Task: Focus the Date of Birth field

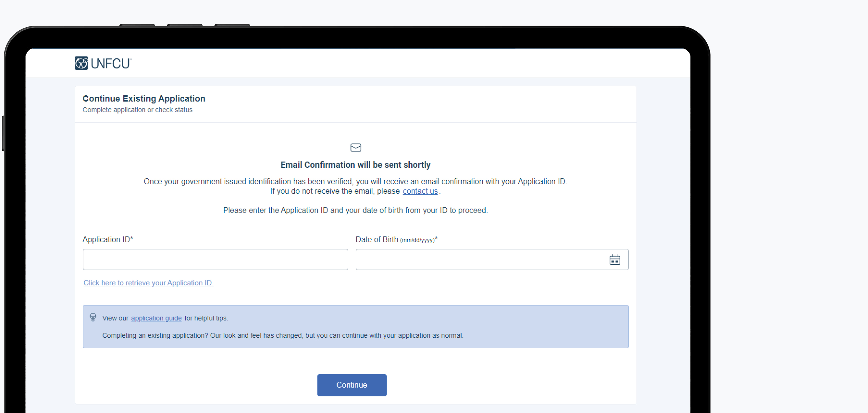Action: click(492, 259)
